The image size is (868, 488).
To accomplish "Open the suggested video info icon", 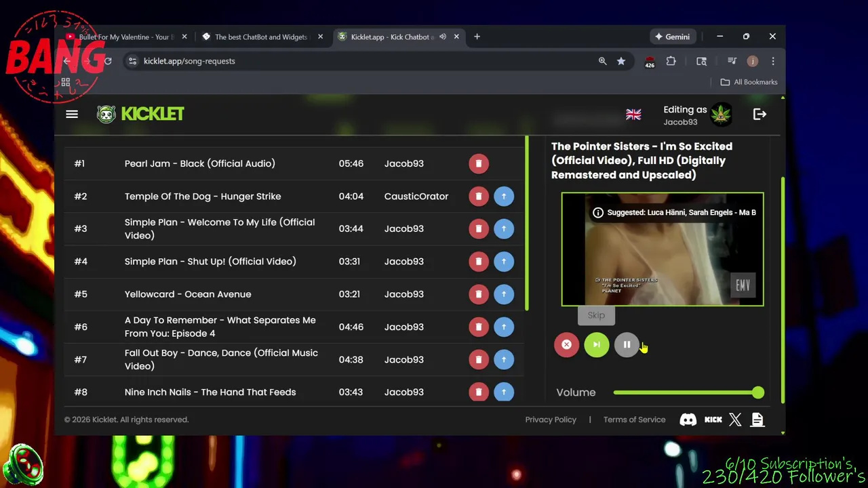I will click(x=598, y=213).
